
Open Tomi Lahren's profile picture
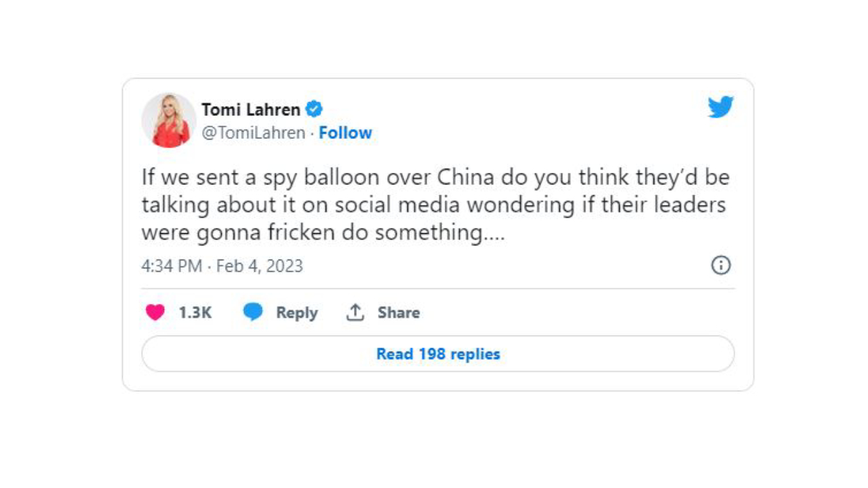click(169, 120)
